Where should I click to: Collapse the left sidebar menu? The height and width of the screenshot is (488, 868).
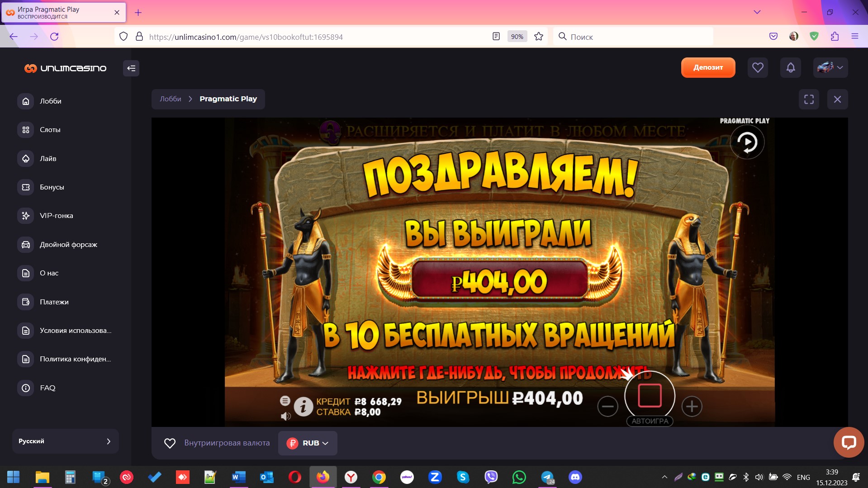[x=131, y=68]
